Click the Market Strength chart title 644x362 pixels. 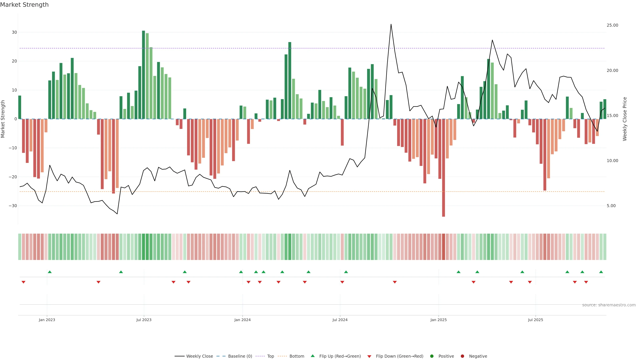(x=24, y=5)
